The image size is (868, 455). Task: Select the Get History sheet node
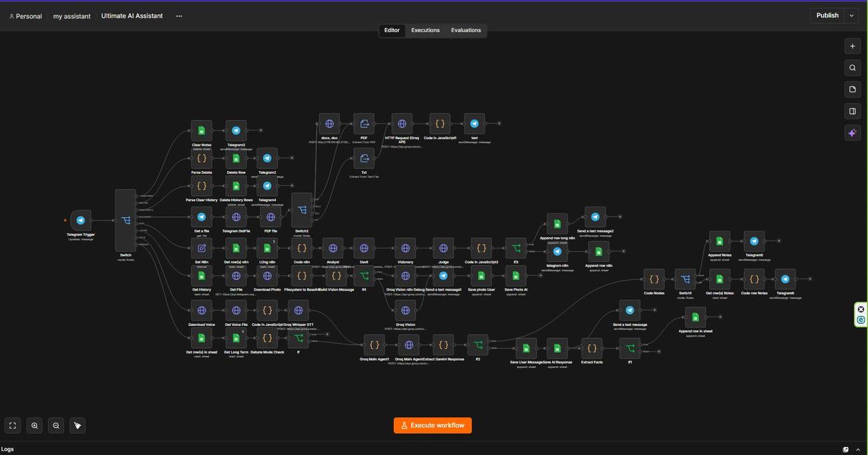202,275
